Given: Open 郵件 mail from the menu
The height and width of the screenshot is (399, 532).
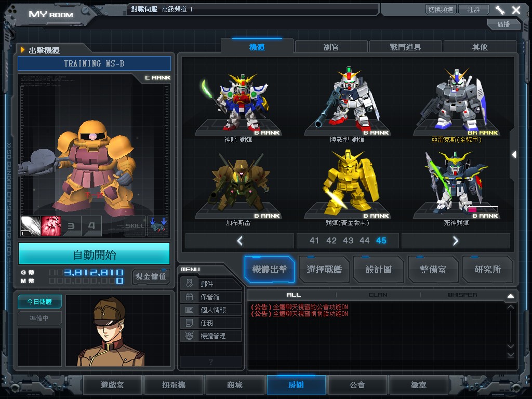Looking at the screenshot, I should point(211,284).
